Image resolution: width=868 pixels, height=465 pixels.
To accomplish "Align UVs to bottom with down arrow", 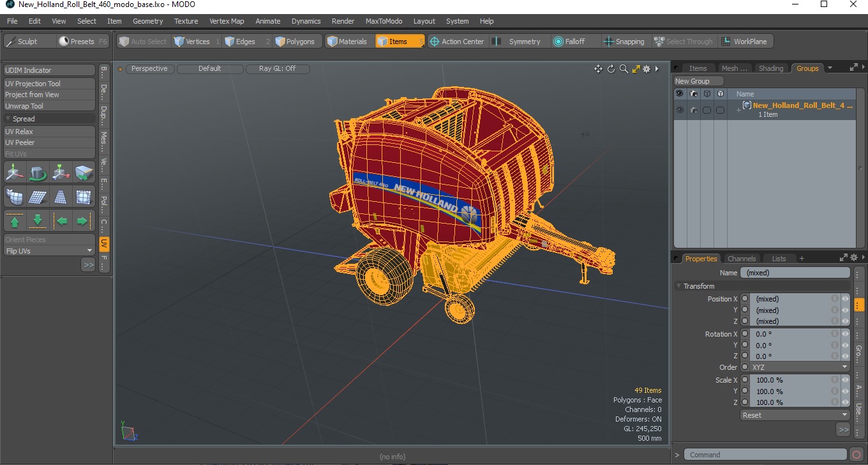I will coord(38,221).
